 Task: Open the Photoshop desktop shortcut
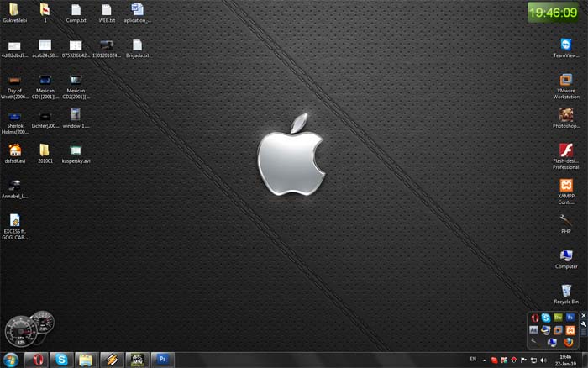click(x=566, y=118)
